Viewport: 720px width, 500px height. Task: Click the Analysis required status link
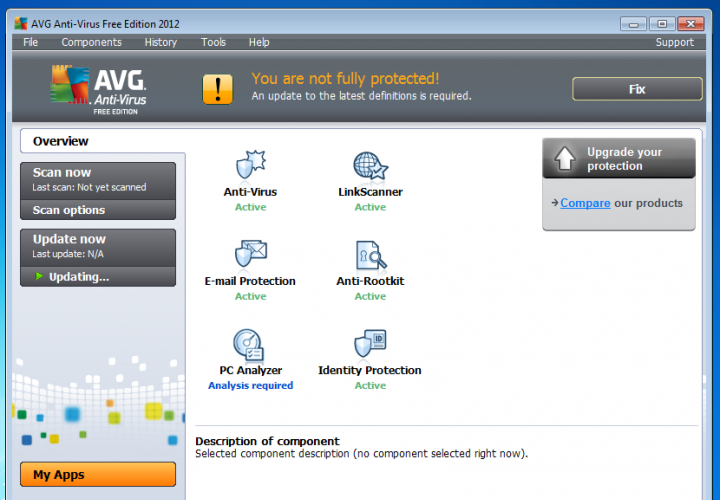point(250,385)
